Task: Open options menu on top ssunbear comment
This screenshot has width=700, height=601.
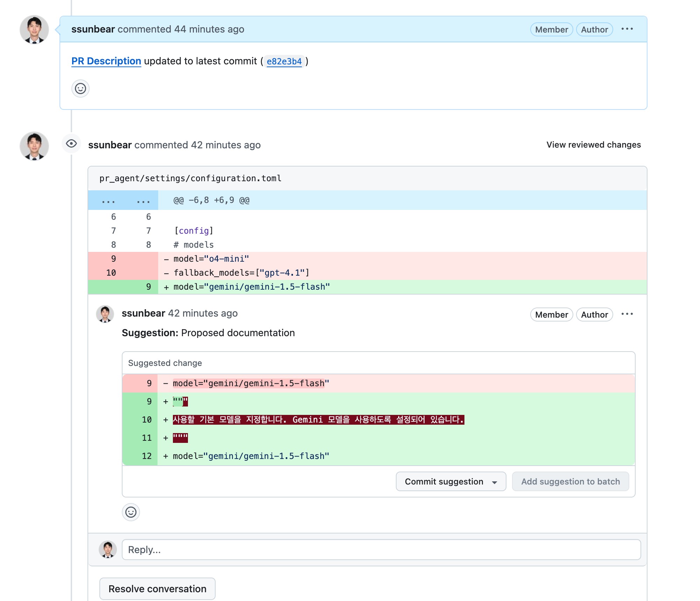Action: click(627, 29)
